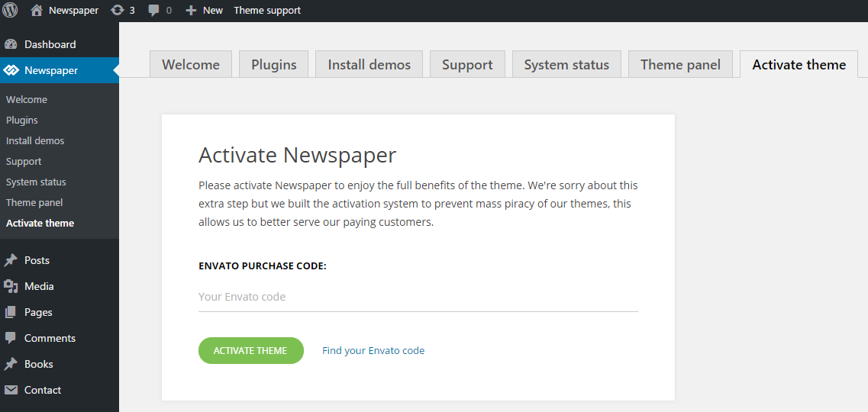This screenshot has width=868, height=412.
Task: Go to the Theme panel tab
Action: click(680, 65)
